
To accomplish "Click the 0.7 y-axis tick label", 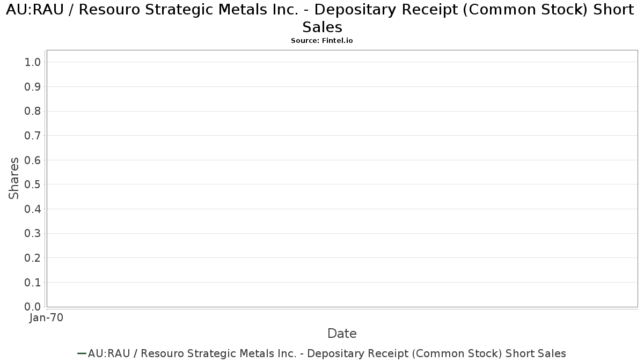I will 33,136.
